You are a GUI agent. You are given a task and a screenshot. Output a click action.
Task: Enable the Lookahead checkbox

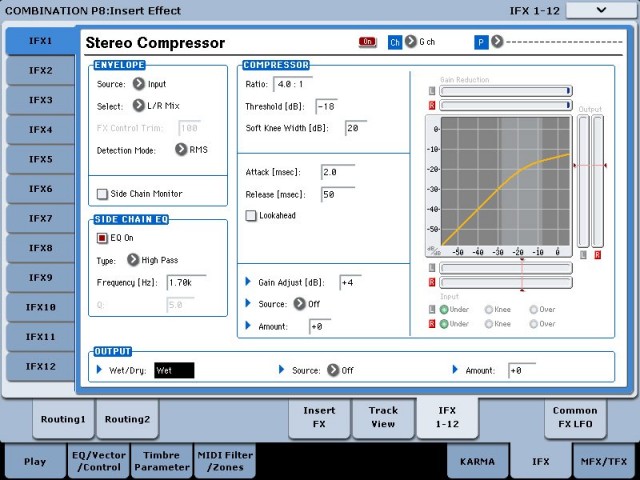point(252,215)
